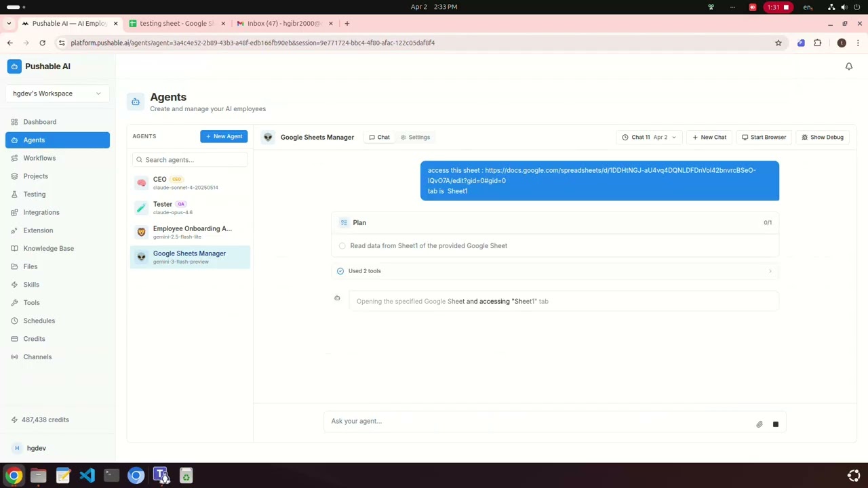
Task: Go to Workflows page
Action: point(57,158)
